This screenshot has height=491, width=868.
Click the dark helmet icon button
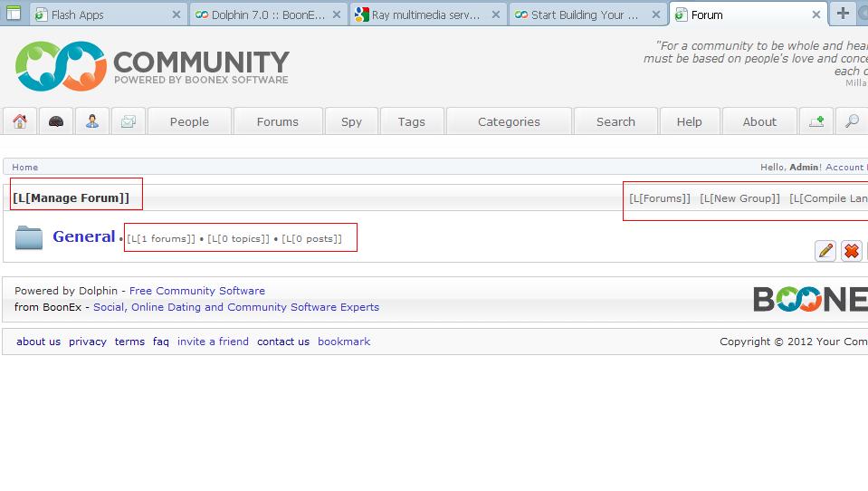(56, 121)
